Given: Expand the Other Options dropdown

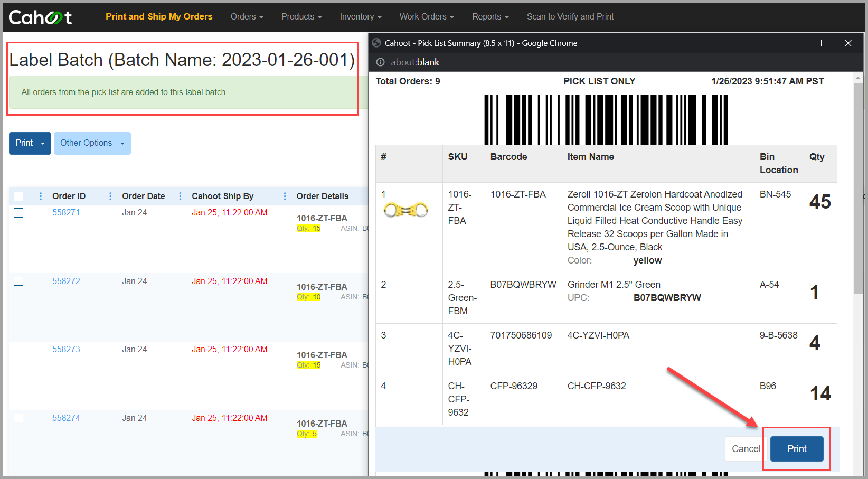Looking at the screenshot, I should click(x=92, y=143).
